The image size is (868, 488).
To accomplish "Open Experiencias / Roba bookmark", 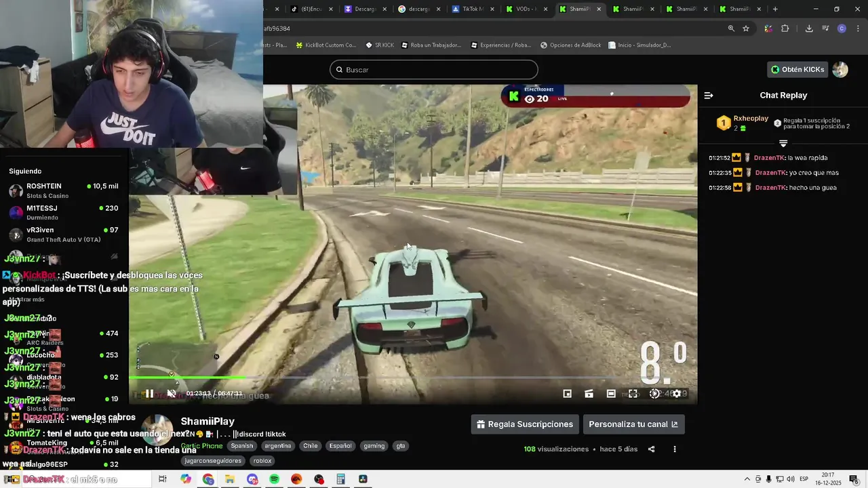I will click(x=500, y=45).
